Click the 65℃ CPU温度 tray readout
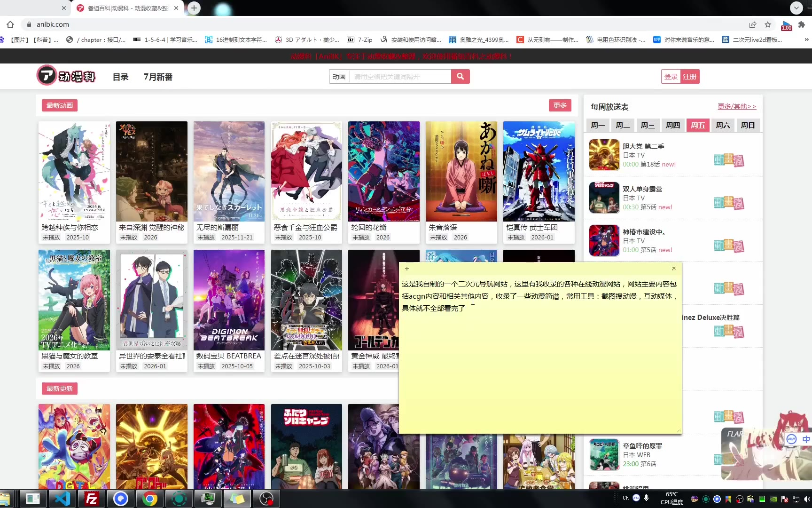The width and height of the screenshot is (812, 508). [x=671, y=498]
